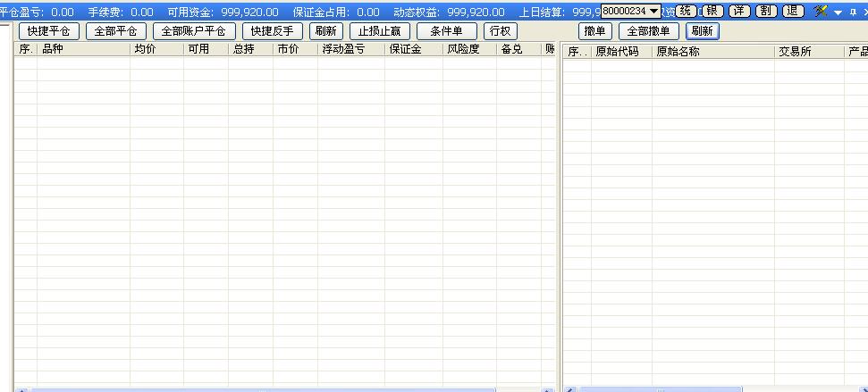Click the 手续费: 0.00 status text
The image size is (868, 392).
[x=121, y=13]
